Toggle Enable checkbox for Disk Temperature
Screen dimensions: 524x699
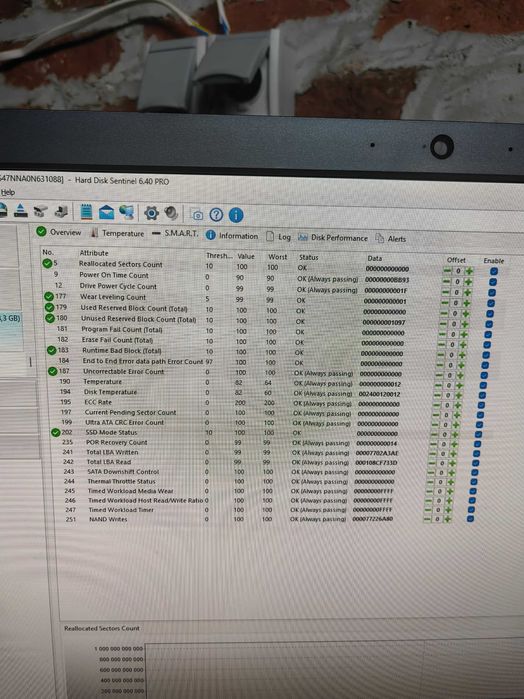pyautogui.click(x=482, y=395)
